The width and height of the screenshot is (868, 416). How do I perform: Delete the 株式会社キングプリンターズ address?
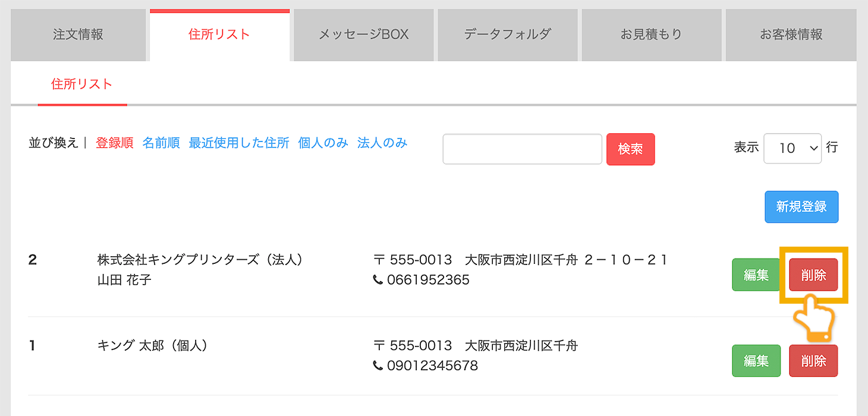(813, 275)
